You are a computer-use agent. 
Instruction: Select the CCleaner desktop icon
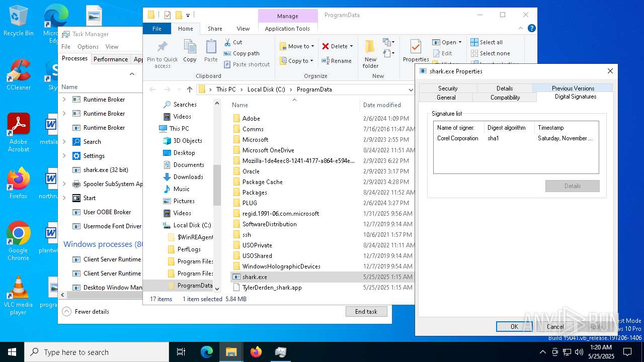pyautogui.click(x=18, y=74)
